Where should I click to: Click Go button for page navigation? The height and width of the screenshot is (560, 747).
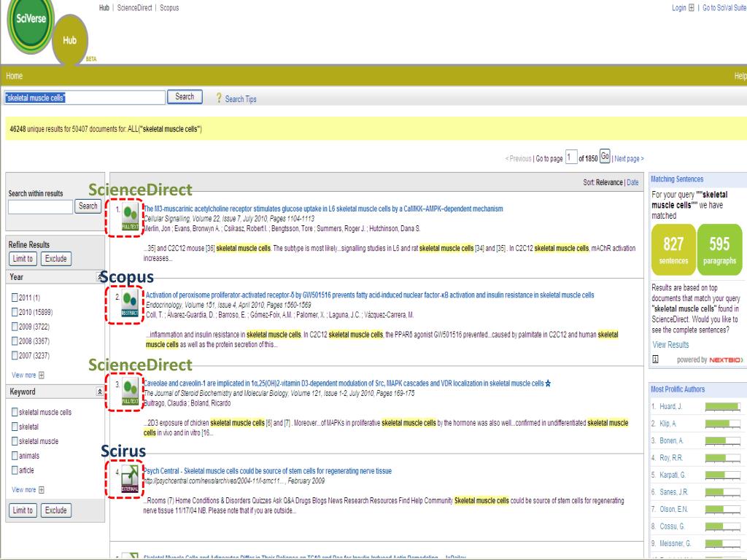[x=605, y=156]
